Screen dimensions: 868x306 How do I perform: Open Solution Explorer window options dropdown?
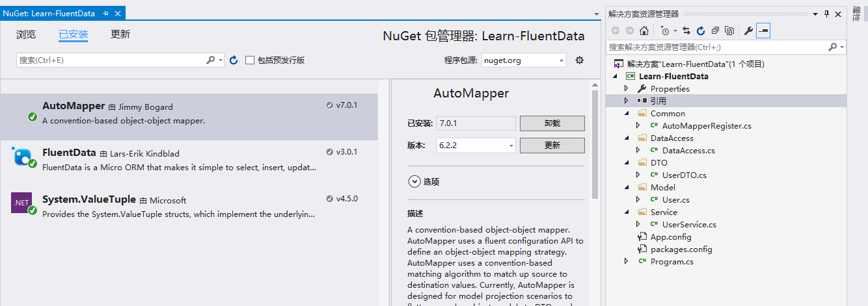(x=817, y=14)
